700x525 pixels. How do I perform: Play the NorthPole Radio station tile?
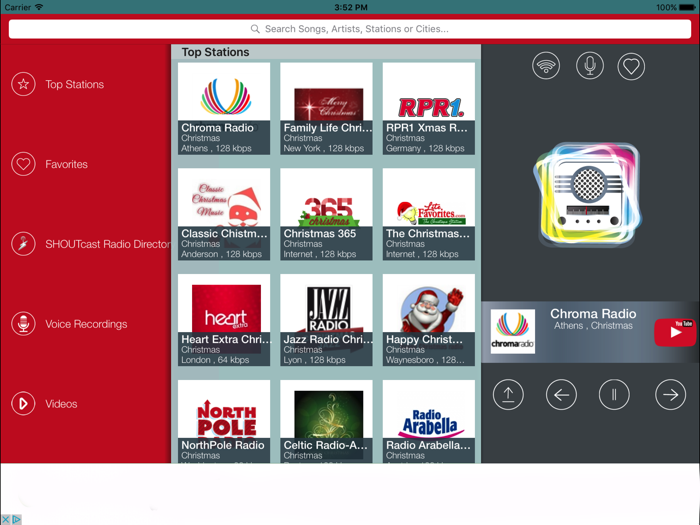(224, 421)
